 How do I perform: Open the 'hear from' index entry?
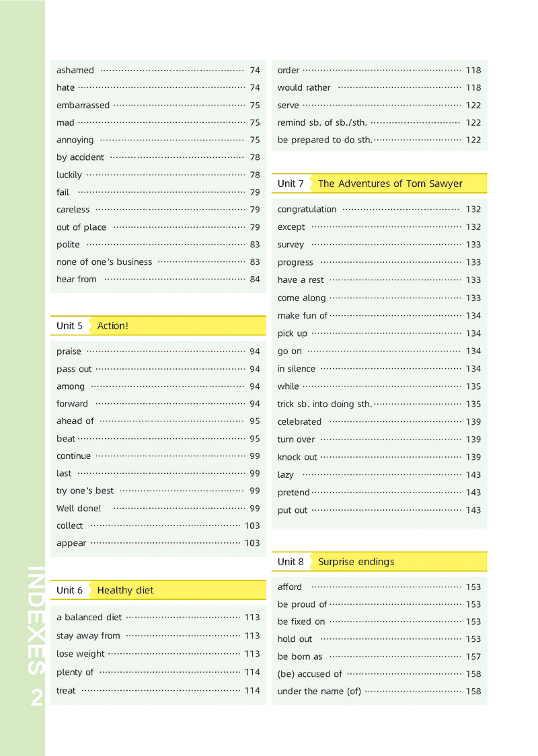point(77,280)
